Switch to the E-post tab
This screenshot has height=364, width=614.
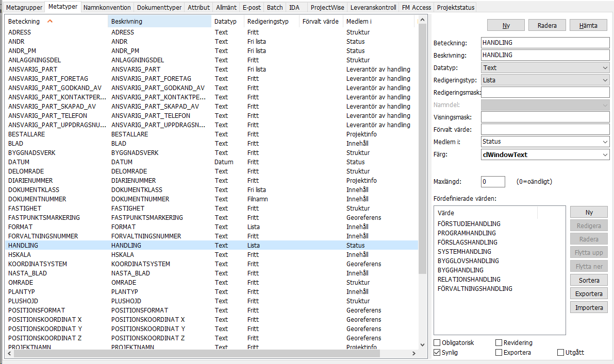coord(252,7)
